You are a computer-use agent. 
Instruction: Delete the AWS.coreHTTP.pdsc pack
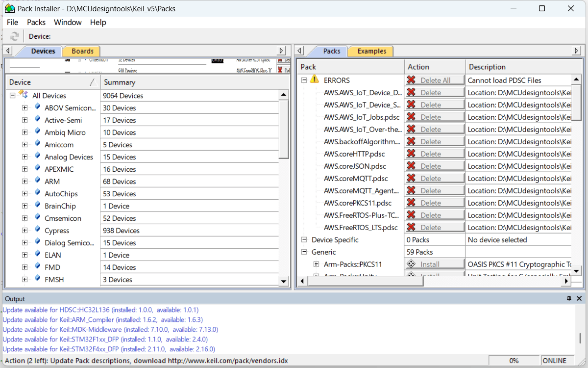tap(435, 154)
